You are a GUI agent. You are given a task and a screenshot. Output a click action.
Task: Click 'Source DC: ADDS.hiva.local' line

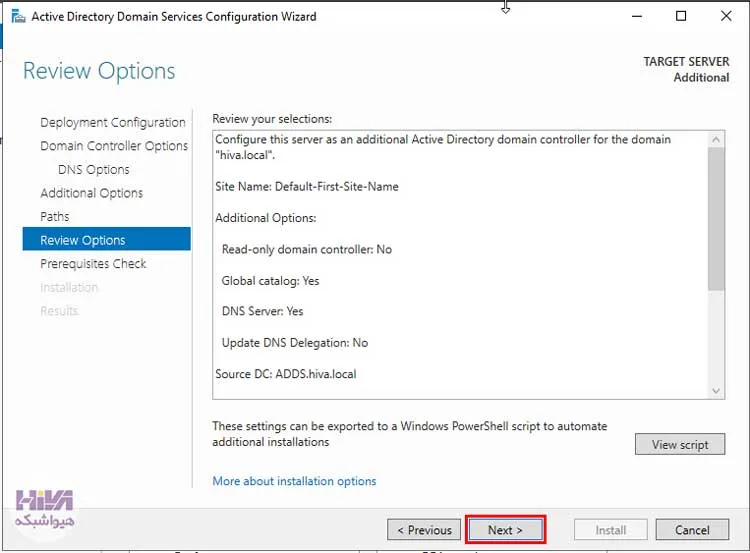[x=286, y=374]
